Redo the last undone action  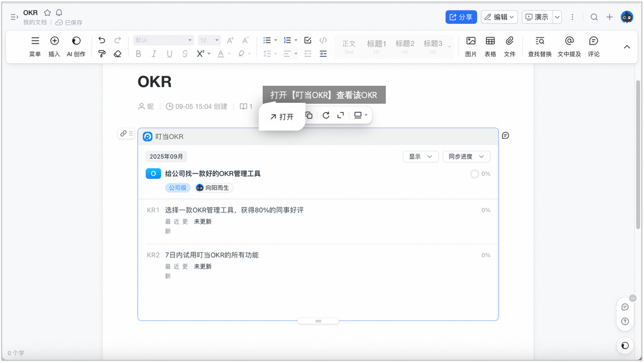point(118,40)
